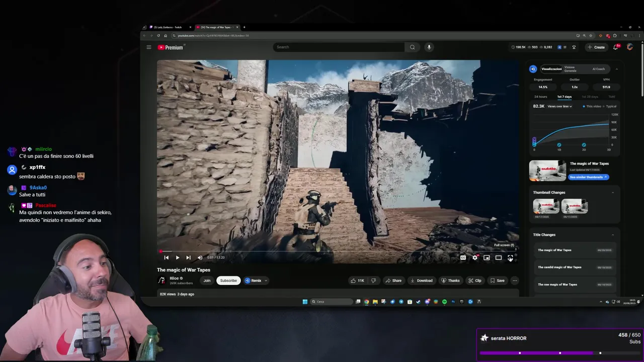Play the video

177,257
